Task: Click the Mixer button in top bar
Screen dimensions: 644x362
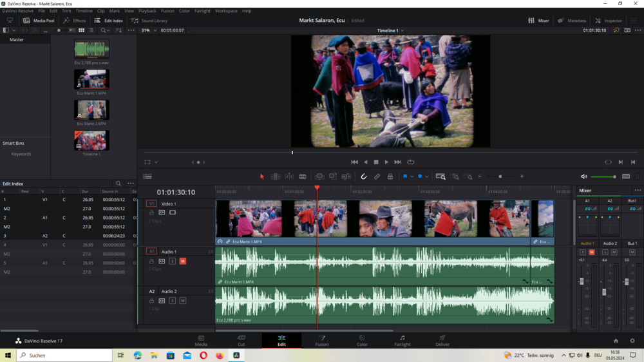Action: (538, 21)
